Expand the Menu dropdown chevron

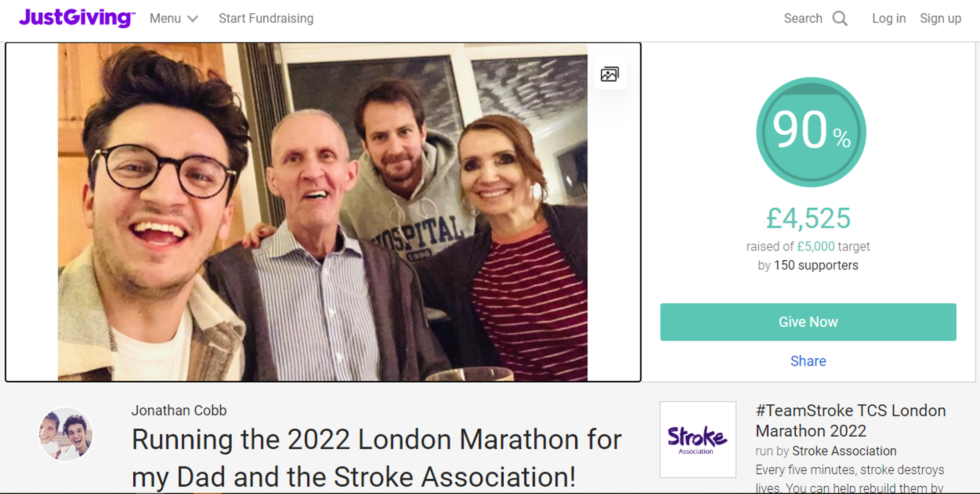point(192,19)
